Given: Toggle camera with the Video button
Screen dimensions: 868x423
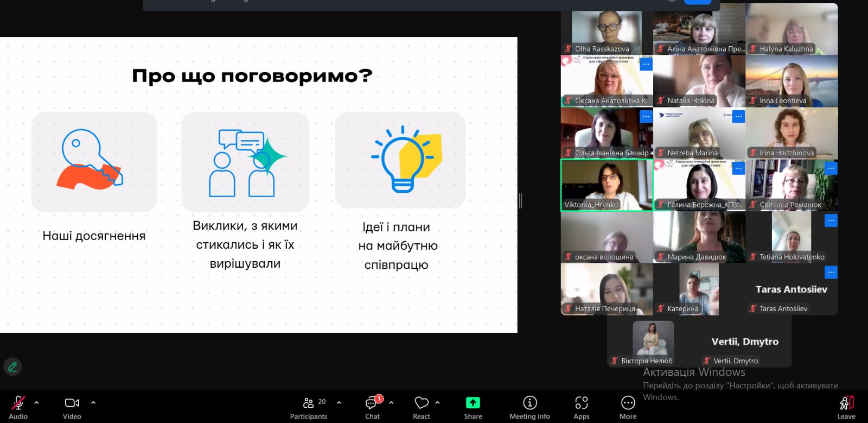Looking at the screenshot, I should coord(72,408).
